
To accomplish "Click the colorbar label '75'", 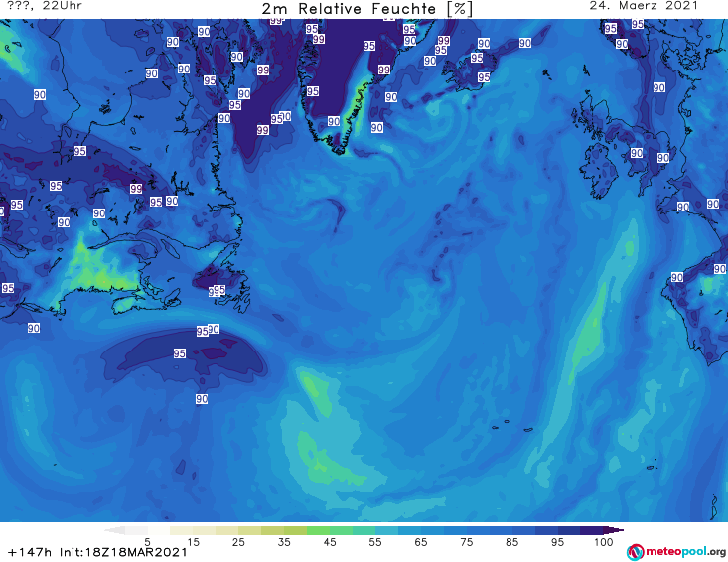I will [466, 542].
